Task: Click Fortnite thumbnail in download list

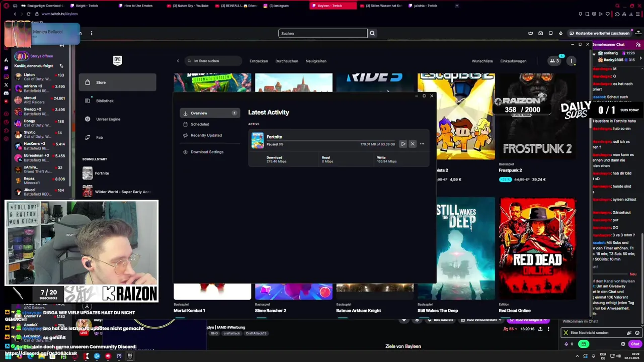Action: click(x=258, y=140)
